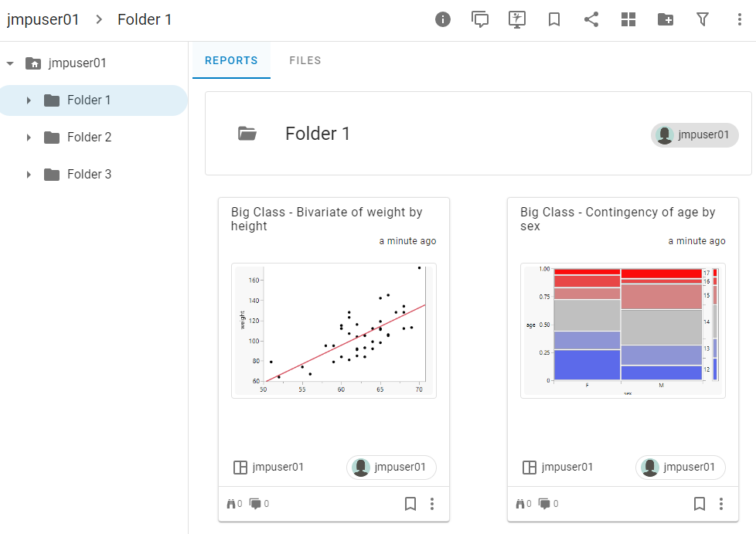
Task: Expand Folder 2 in the sidebar tree
Action: [29, 137]
